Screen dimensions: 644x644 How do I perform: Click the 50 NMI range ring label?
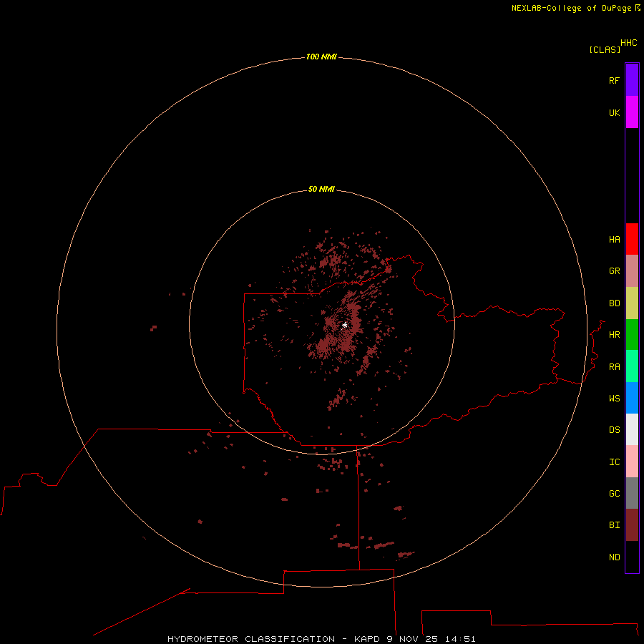coord(321,190)
